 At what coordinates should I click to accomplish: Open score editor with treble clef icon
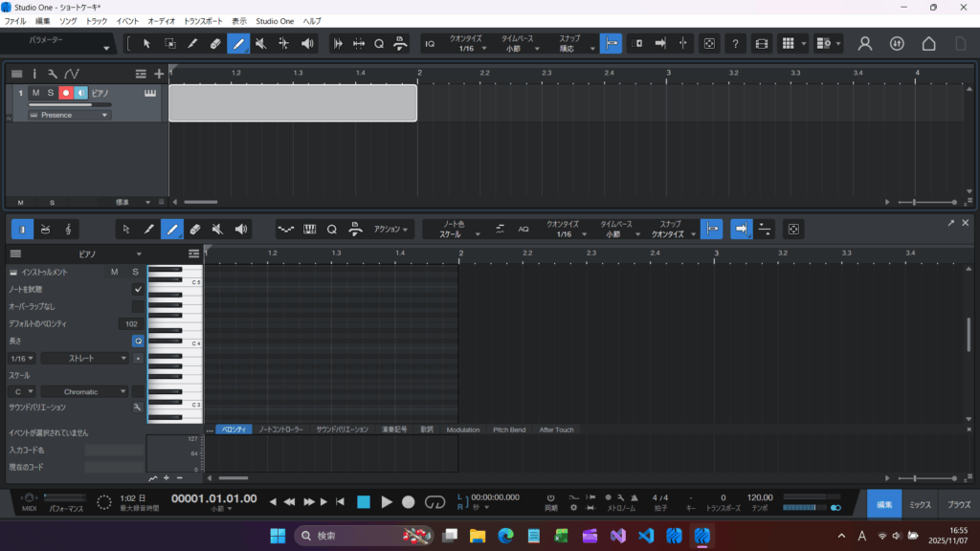click(x=68, y=230)
